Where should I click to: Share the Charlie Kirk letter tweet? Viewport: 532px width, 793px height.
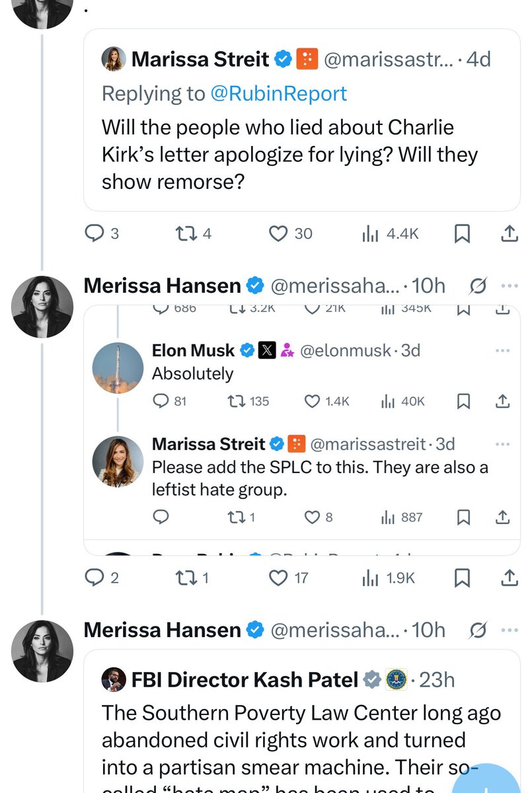coord(509,233)
